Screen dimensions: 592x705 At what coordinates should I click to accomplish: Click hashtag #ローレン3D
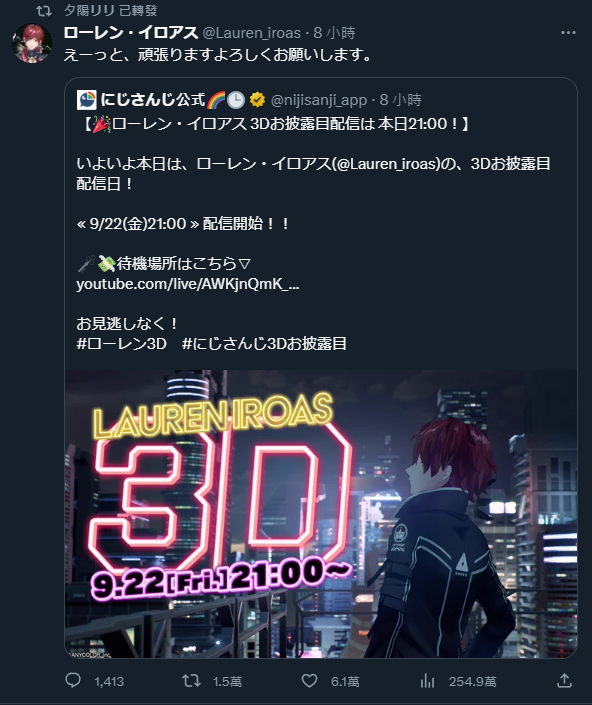pyautogui.click(x=121, y=344)
